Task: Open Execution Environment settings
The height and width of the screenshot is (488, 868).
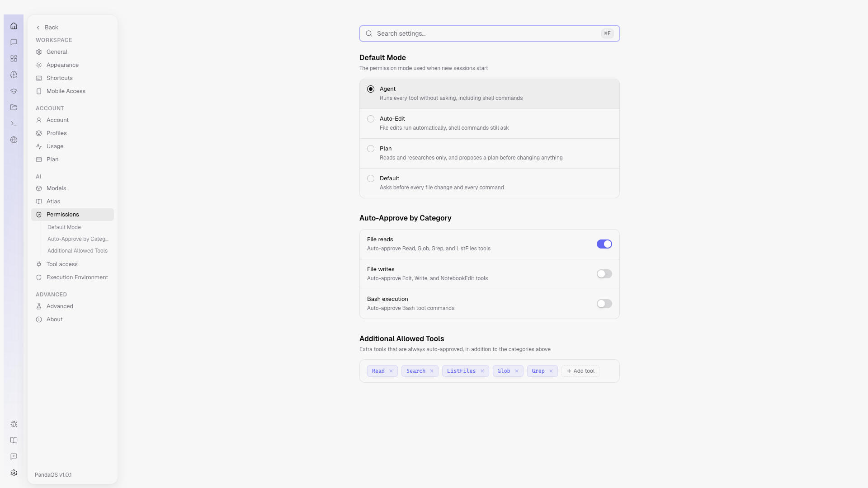Action: click(x=72, y=277)
